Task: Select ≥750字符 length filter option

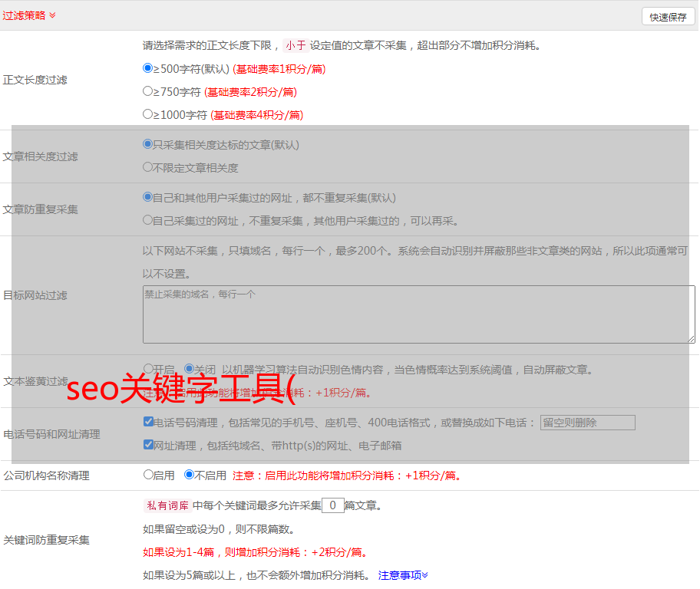Action: coord(148,90)
